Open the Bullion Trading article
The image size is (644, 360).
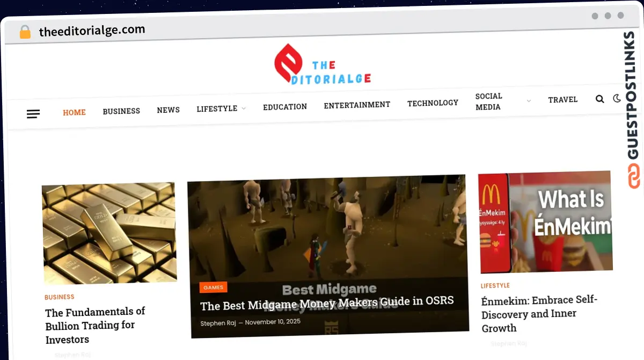point(95,325)
